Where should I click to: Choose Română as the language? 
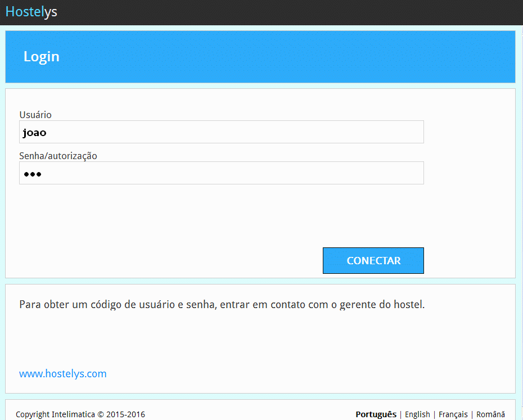[x=490, y=414]
